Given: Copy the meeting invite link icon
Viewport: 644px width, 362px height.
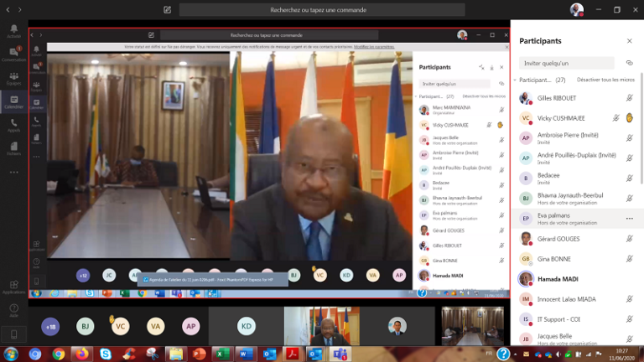Looking at the screenshot, I should tap(629, 63).
